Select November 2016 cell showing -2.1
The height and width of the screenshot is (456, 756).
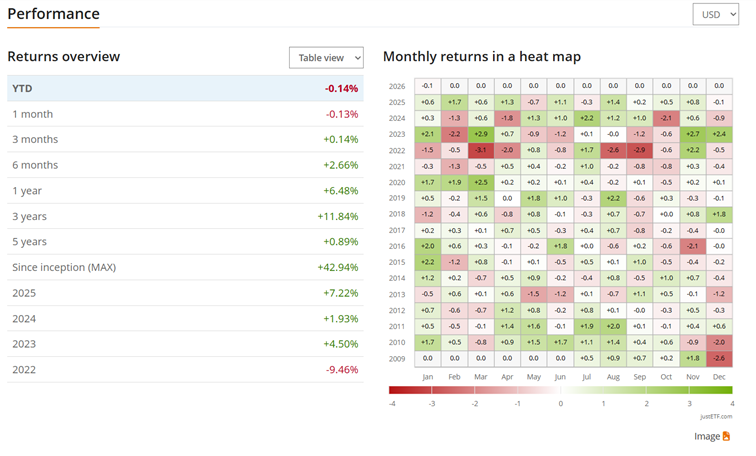[692, 246]
